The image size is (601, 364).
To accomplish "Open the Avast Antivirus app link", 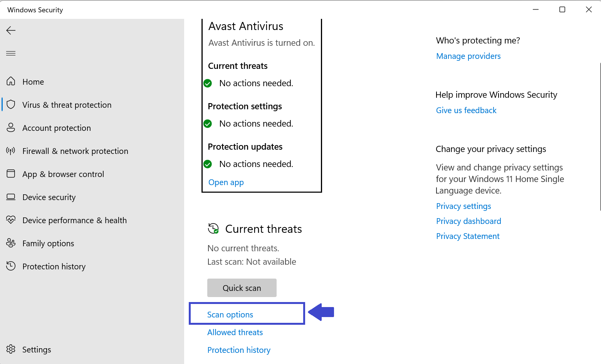I will tap(226, 182).
